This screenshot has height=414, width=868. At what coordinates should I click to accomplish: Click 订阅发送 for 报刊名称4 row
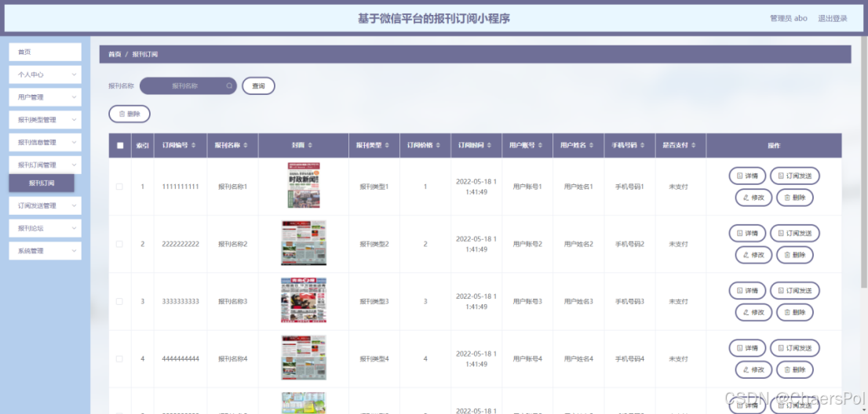(795, 348)
